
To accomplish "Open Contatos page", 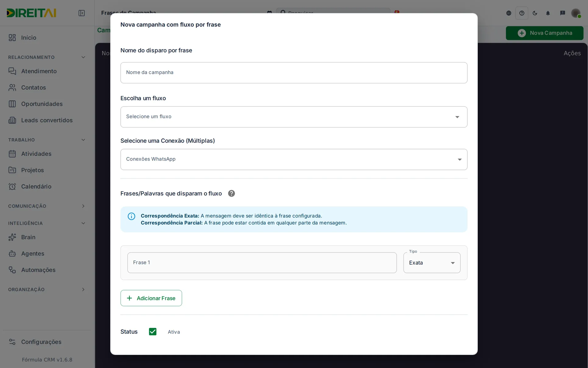I will pos(47,88).
